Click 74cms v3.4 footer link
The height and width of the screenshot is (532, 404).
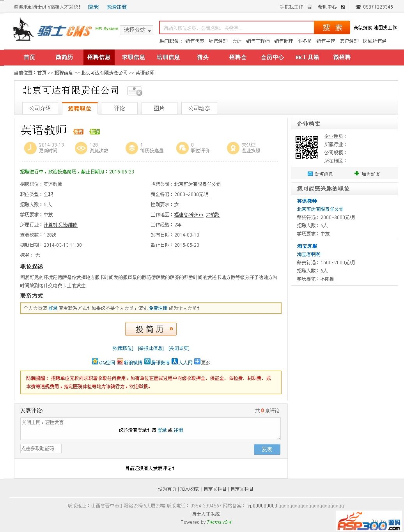219,522
